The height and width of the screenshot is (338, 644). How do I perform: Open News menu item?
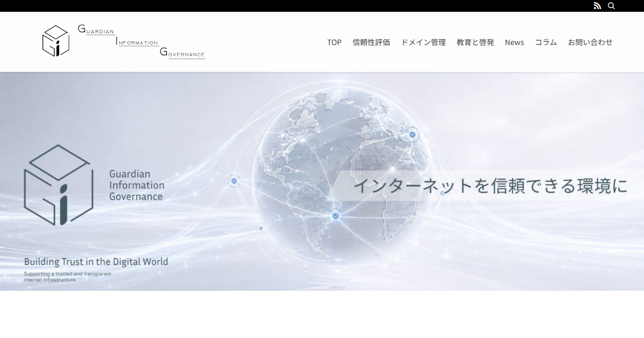(514, 42)
